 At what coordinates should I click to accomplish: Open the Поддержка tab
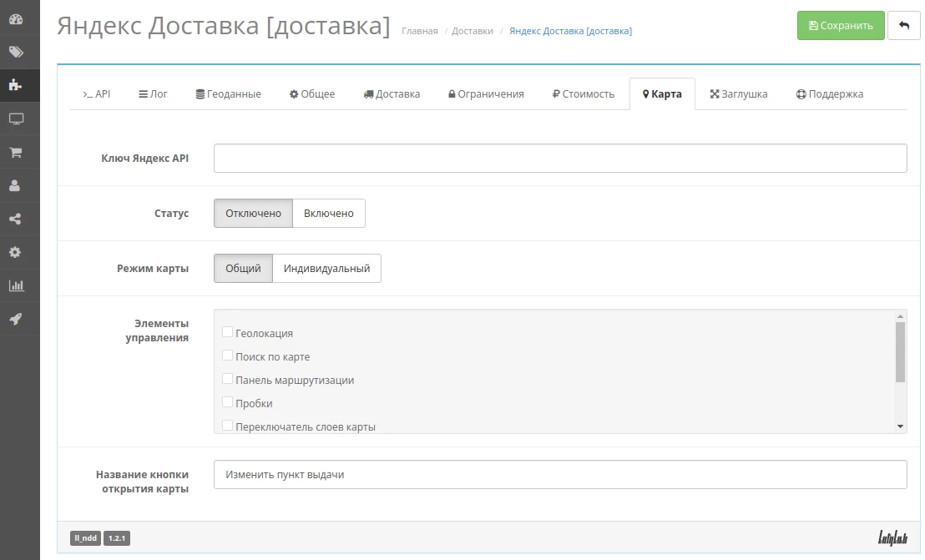click(x=830, y=93)
